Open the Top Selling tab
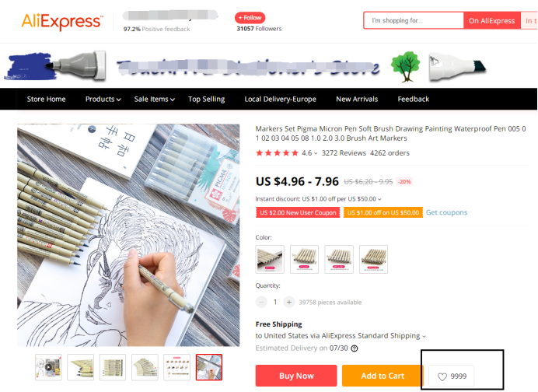This screenshot has width=538, height=392. click(x=206, y=100)
